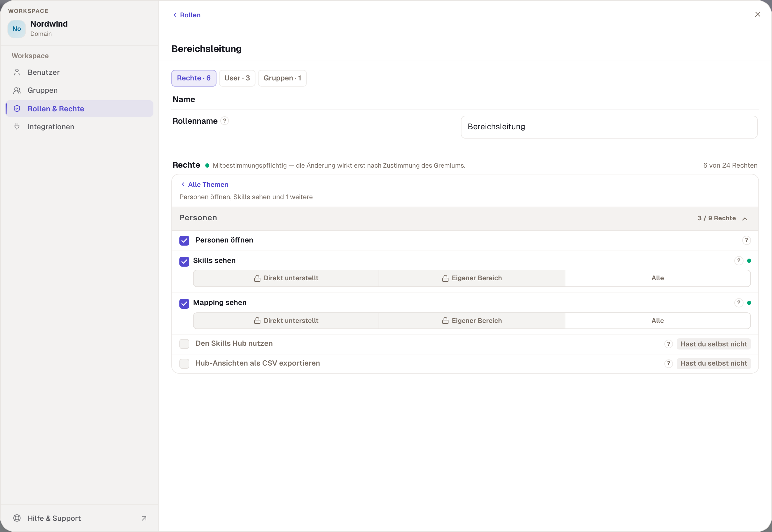Check the Den Skills Hub nutzen checkbox
The image size is (772, 532).
[x=184, y=344]
